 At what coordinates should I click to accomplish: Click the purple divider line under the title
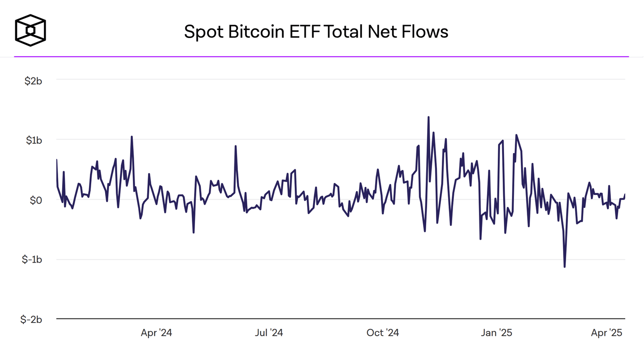(321, 57)
